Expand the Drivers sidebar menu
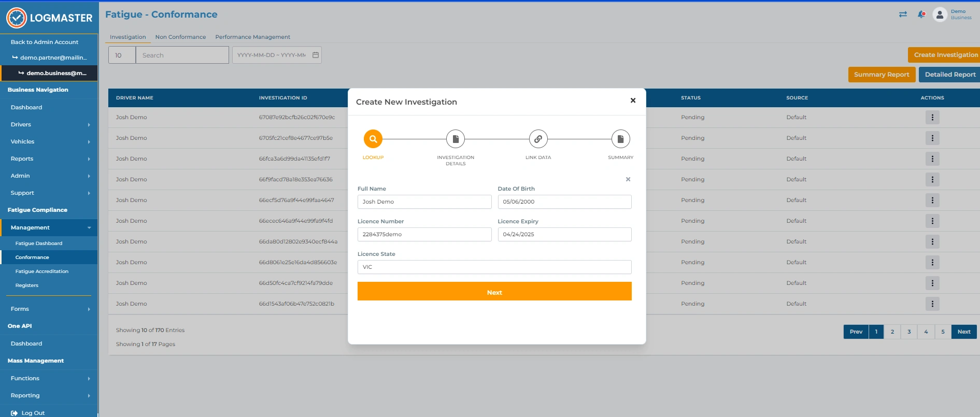 point(49,124)
